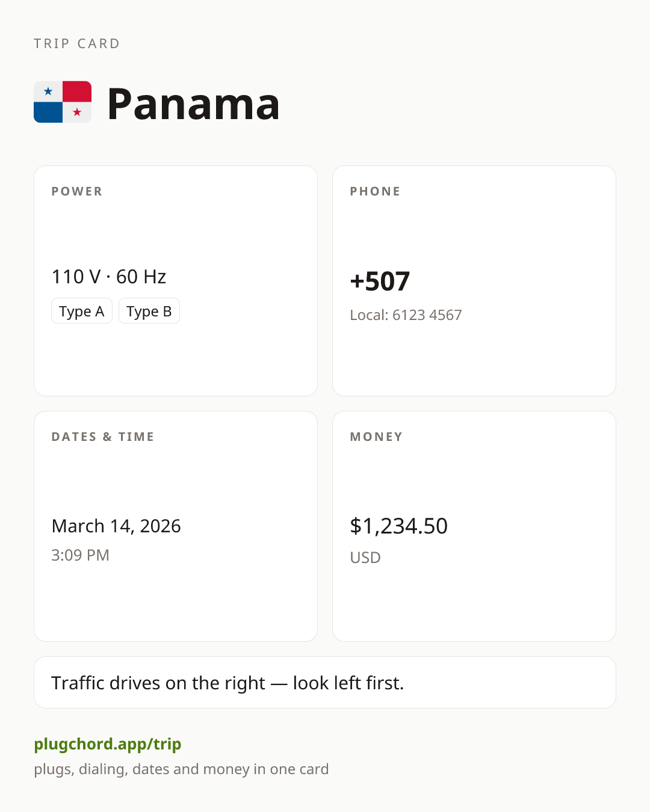
Task: Click the traffic drives on the right note
Action: [227, 683]
